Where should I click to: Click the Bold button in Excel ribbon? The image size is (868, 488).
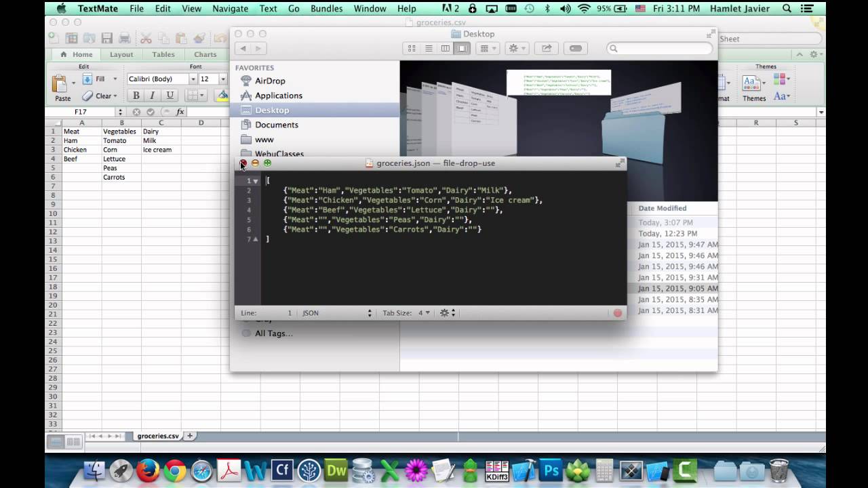(x=136, y=96)
